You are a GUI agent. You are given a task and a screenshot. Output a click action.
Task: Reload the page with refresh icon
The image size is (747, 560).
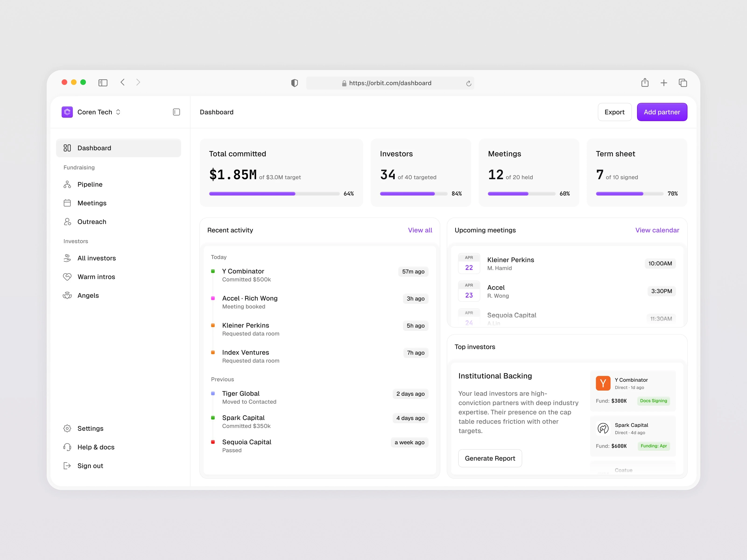[469, 83]
